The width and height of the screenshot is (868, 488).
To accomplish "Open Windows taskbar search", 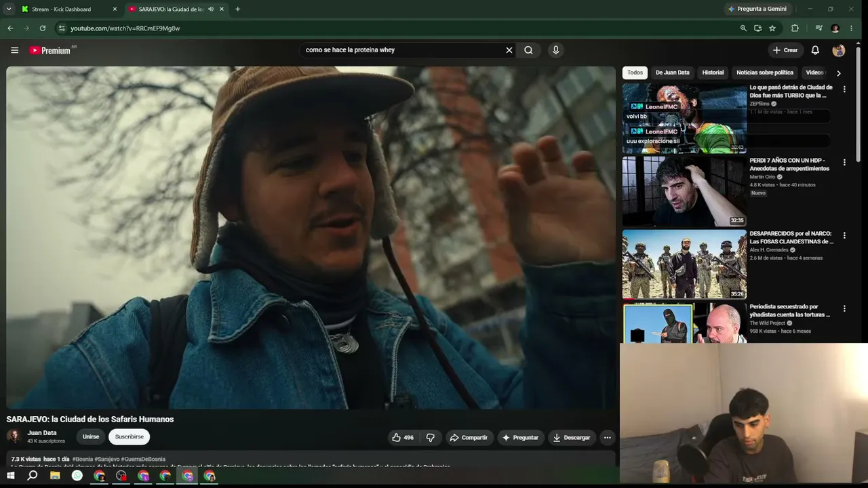I will tap(33, 476).
